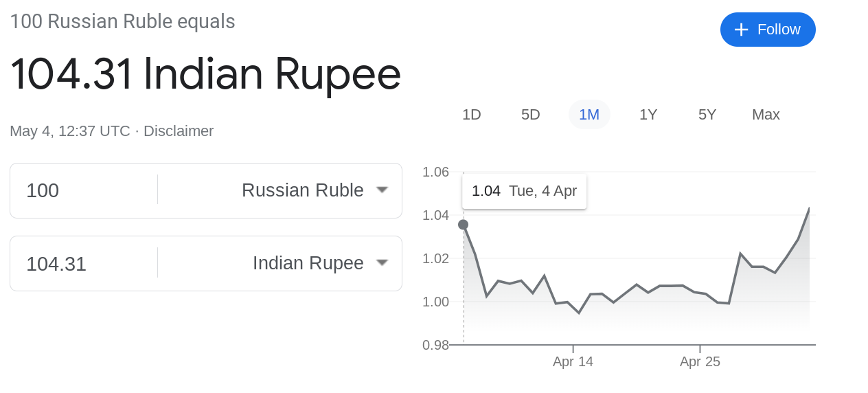Viewport: 868px width, 393px height.
Task: Click the 104.31 rupee amount field
Action: (84, 263)
